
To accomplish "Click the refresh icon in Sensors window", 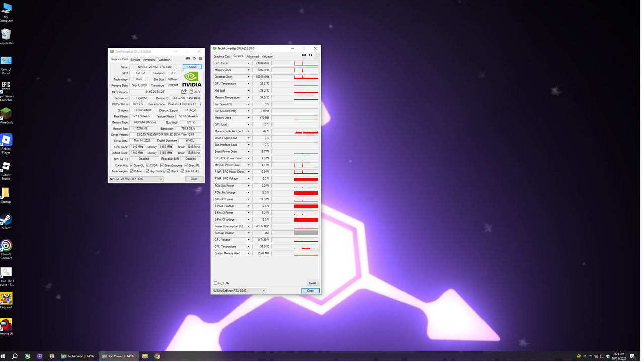I will (310, 55).
